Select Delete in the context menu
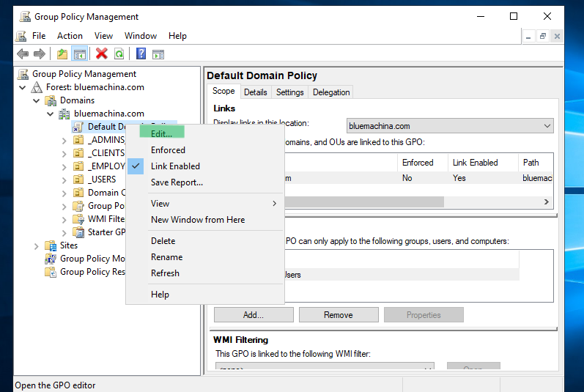 point(163,241)
